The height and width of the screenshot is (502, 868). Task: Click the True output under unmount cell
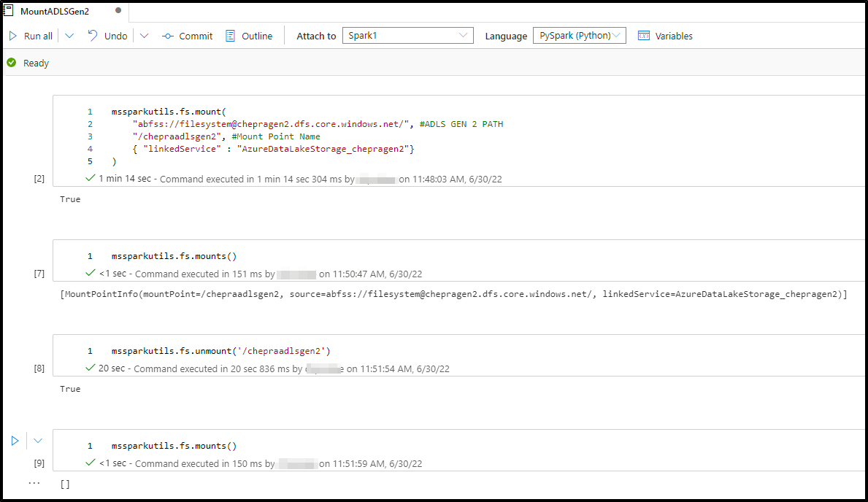pos(70,389)
